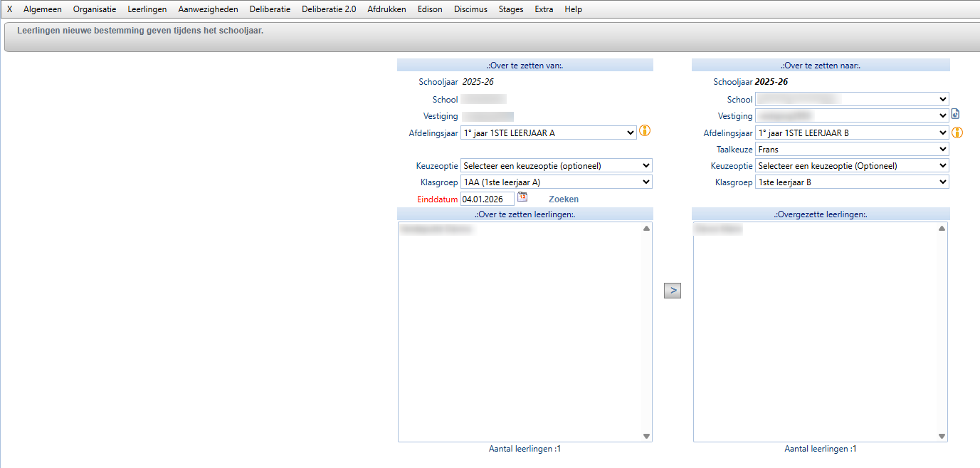This screenshot has width=980, height=468.
Task: Open the Afdrukken menu
Action: tap(386, 9)
